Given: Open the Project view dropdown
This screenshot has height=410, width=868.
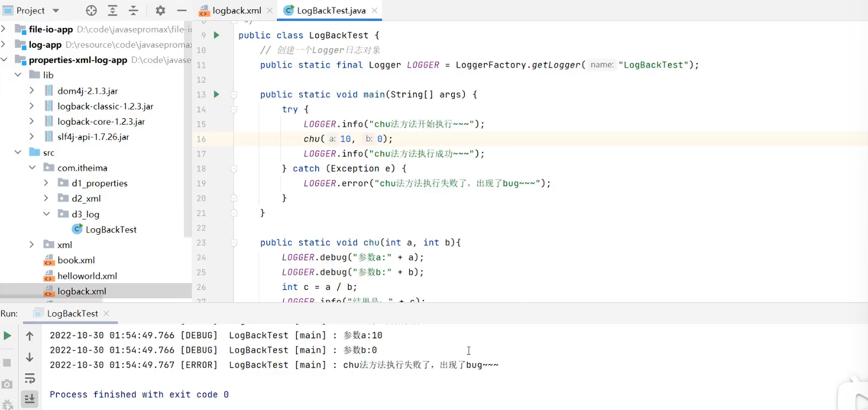Looking at the screenshot, I should click(56, 10).
